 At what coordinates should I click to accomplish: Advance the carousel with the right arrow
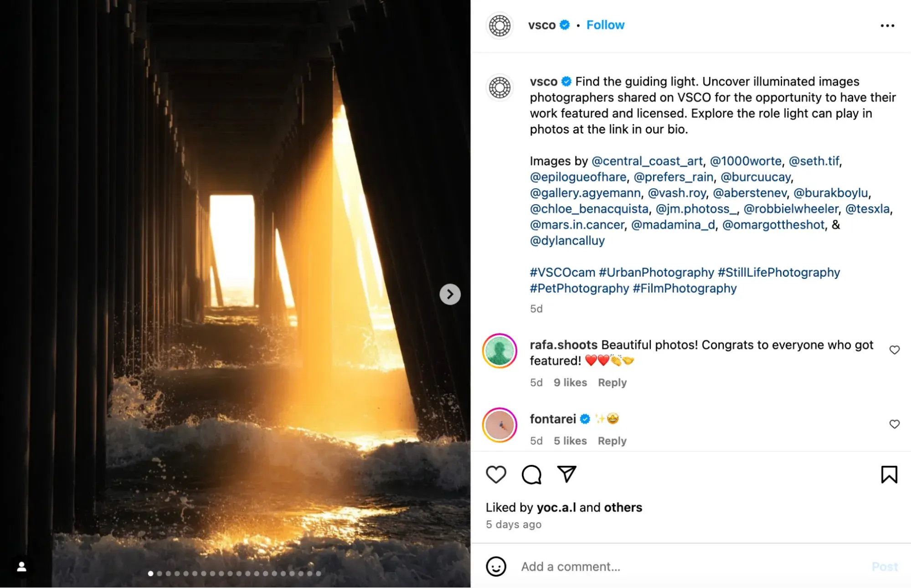449,294
